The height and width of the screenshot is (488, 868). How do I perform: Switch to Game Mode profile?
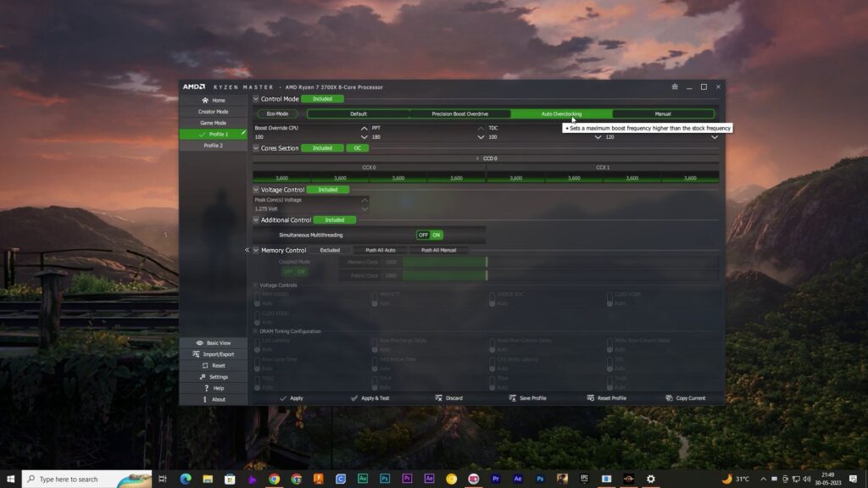213,123
